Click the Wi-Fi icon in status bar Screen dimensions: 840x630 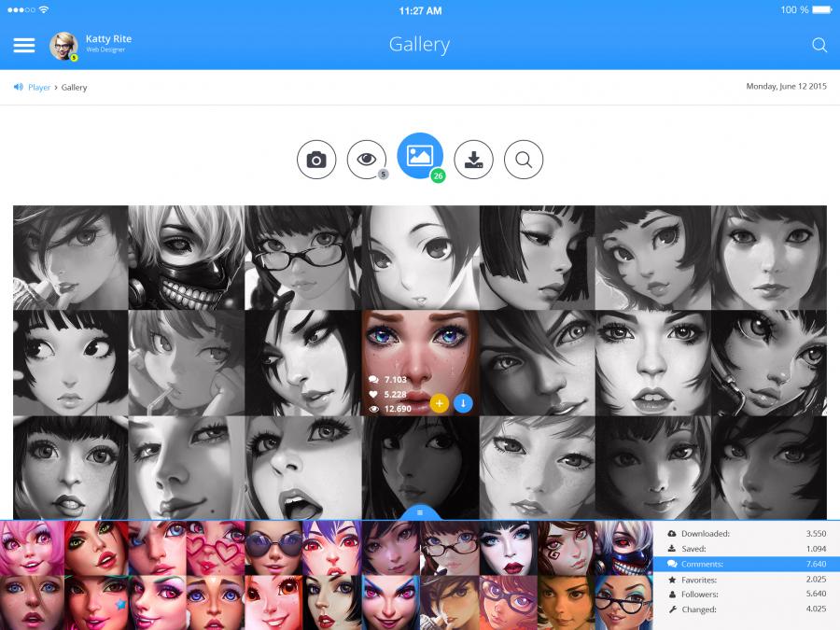(x=44, y=9)
